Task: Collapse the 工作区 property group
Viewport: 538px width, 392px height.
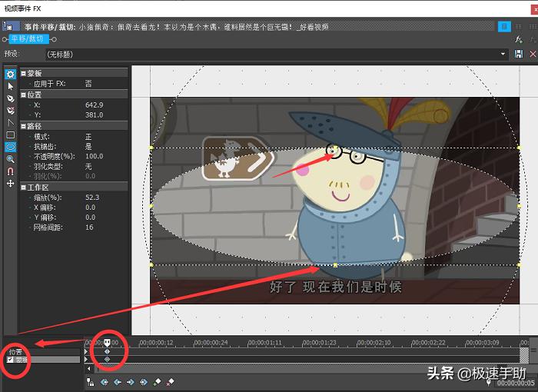Action: (x=23, y=188)
